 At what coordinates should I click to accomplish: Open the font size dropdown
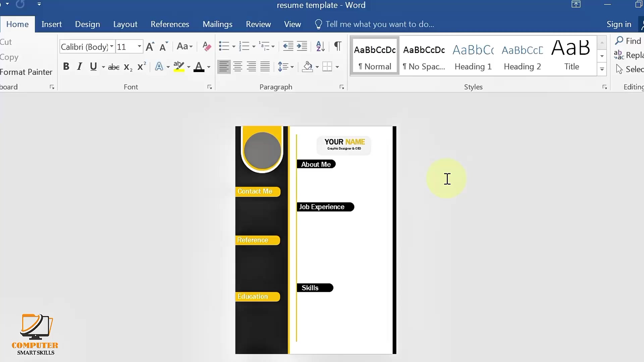pyautogui.click(x=139, y=47)
